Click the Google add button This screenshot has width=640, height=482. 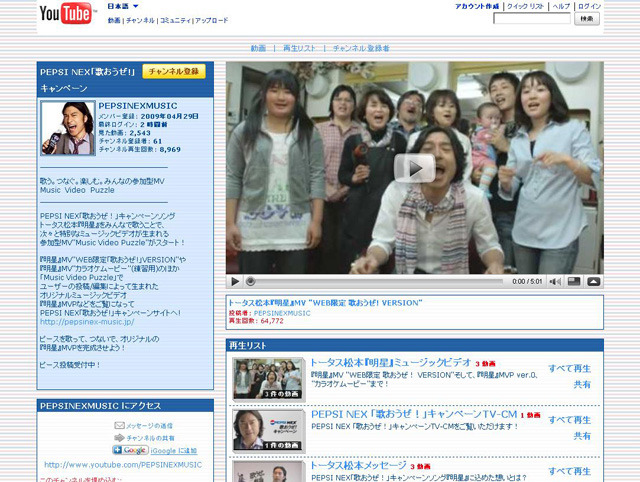[130, 450]
